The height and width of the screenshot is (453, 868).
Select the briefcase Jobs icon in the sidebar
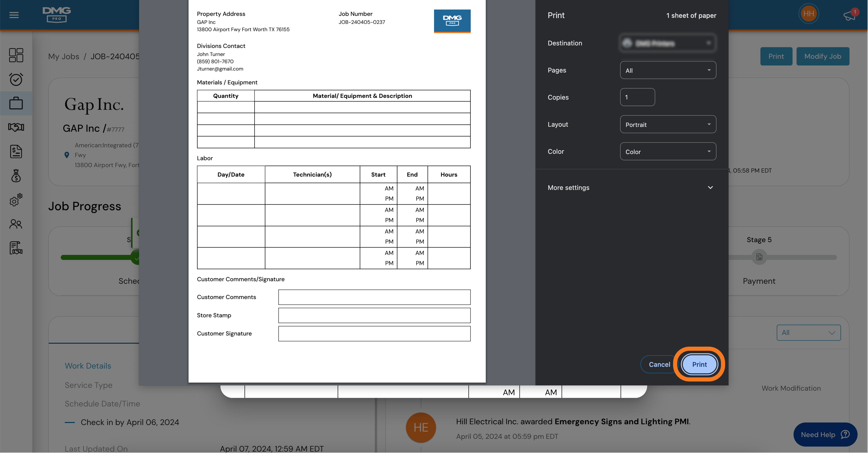click(x=16, y=103)
